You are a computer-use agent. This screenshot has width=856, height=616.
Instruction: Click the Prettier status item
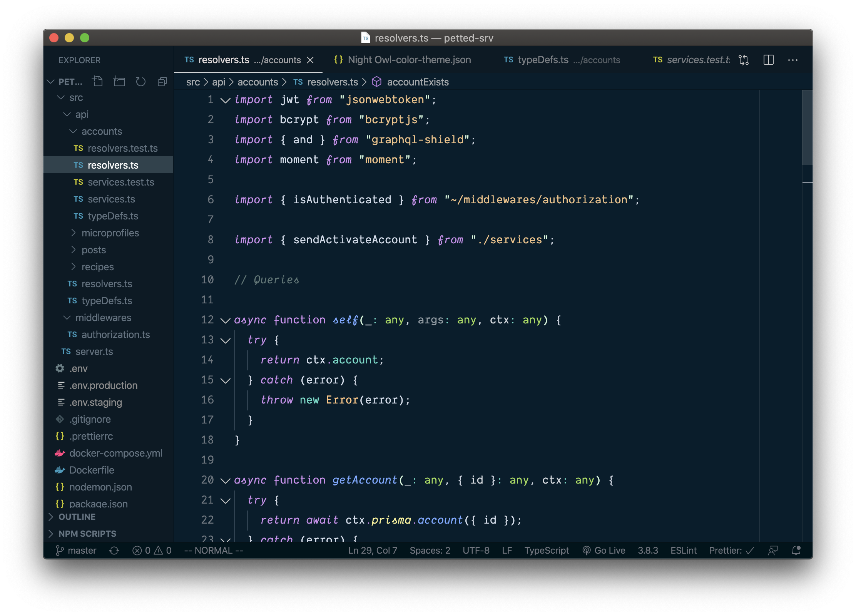(731, 551)
